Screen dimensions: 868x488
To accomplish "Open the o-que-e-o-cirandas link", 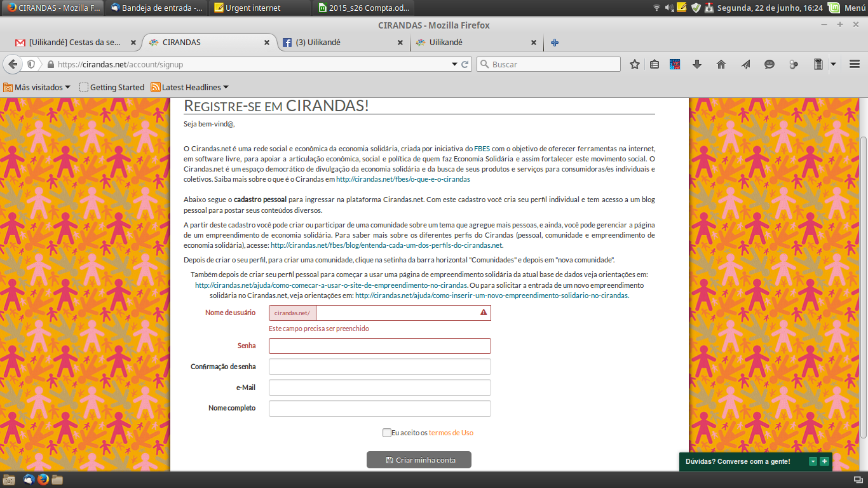I will click(403, 179).
